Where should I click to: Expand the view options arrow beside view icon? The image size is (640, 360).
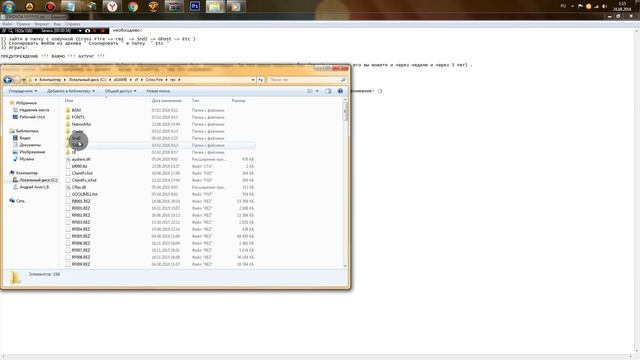coord(317,91)
